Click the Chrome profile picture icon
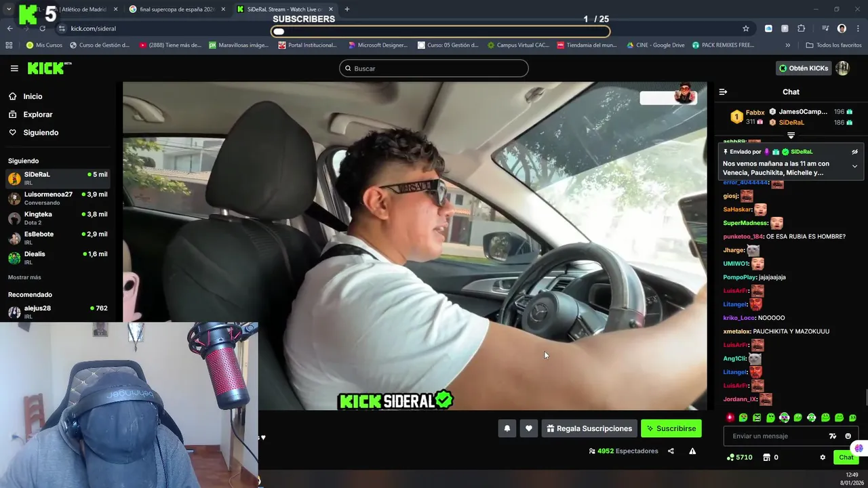Screen dimensions: 868x488 coord(842,28)
